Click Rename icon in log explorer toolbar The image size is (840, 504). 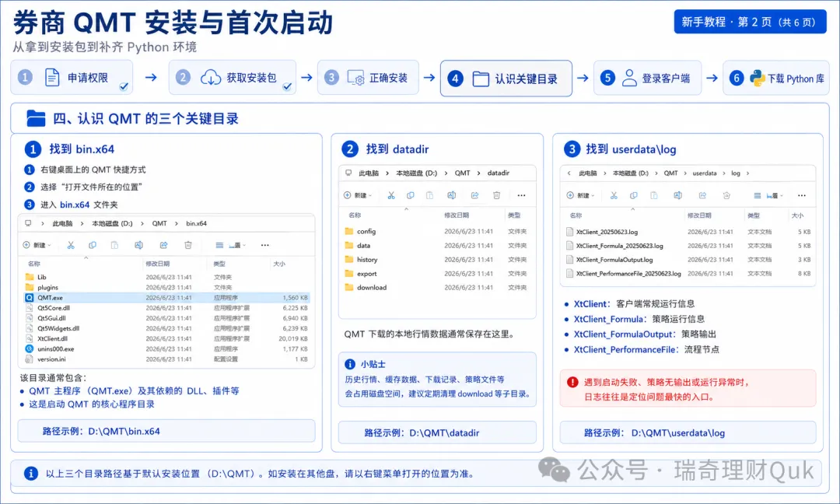coord(677,195)
